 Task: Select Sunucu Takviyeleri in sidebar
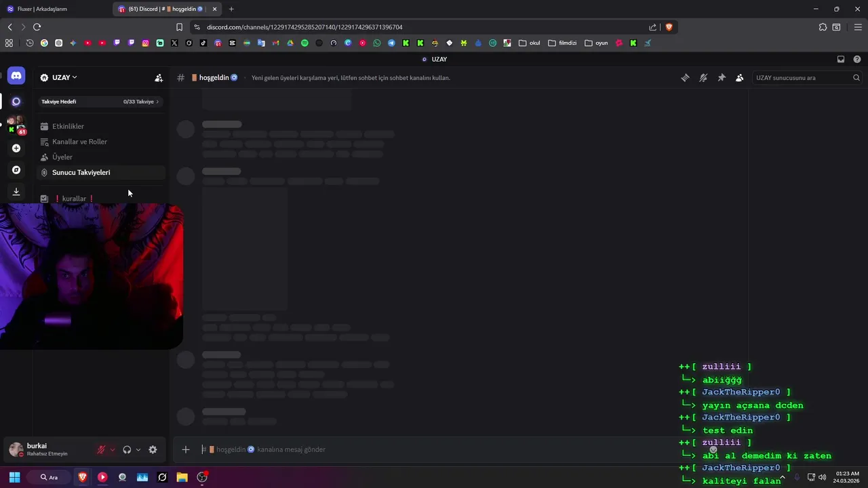pos(100,172)
